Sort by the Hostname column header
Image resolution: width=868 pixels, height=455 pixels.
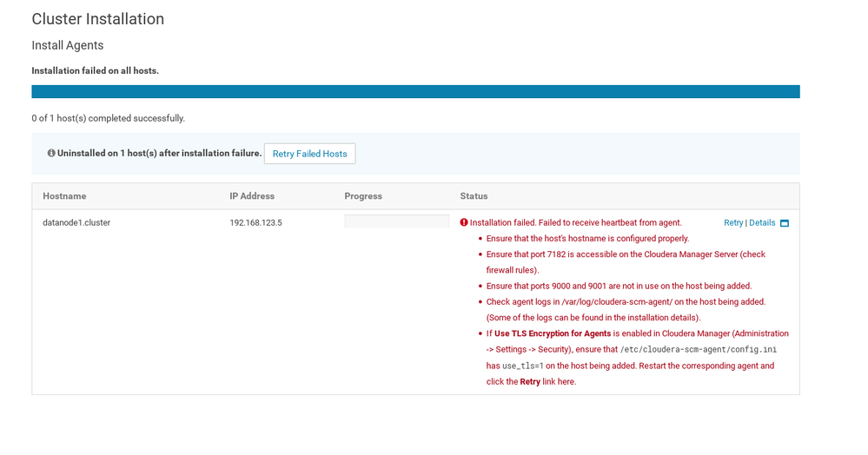64,196
